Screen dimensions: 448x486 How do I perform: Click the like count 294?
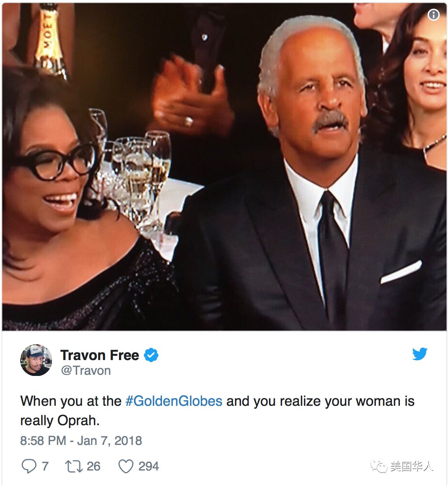[x=148, y=466]
